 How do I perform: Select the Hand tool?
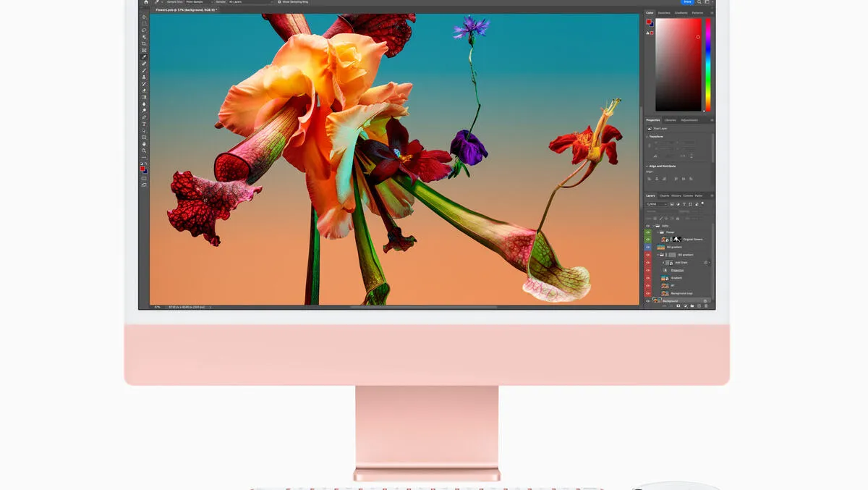(x=144, y=144)
